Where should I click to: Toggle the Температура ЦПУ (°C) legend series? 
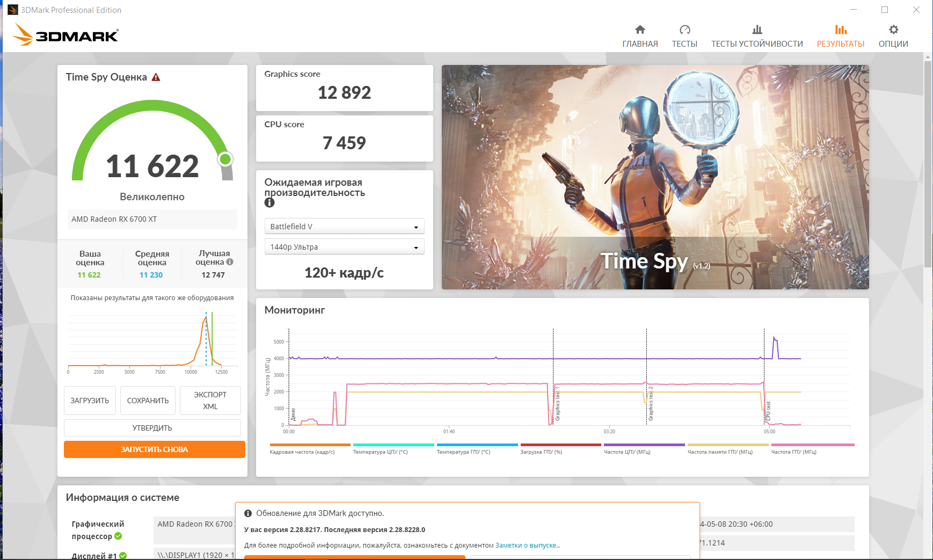tap(393, 449)
